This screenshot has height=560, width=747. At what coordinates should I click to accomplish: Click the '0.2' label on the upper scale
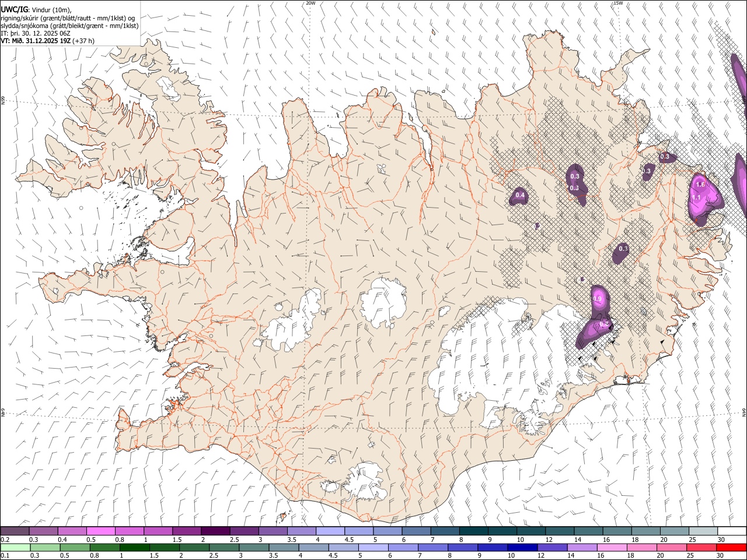pos(5,540)
